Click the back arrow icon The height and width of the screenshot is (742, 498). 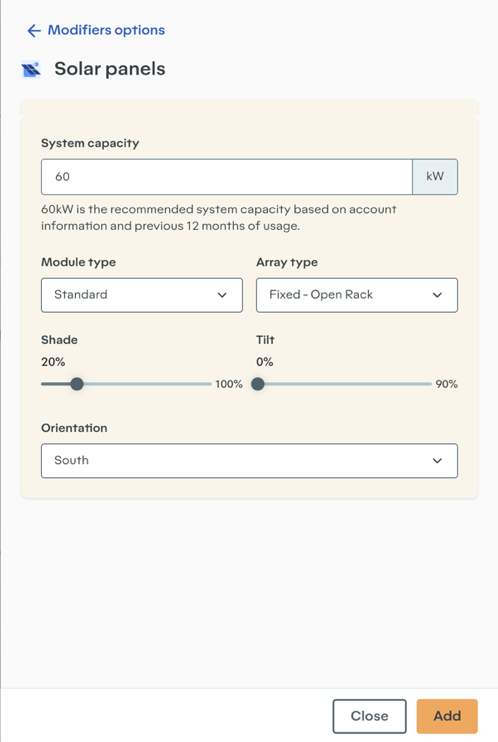pyautogui.click(x=34, y=31)
